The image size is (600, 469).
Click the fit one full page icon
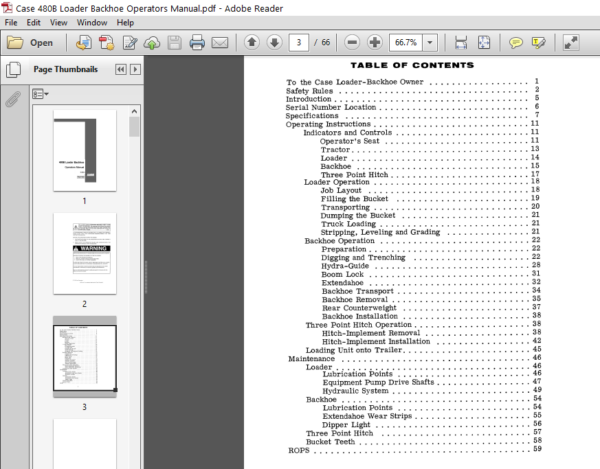coord(484,42)
